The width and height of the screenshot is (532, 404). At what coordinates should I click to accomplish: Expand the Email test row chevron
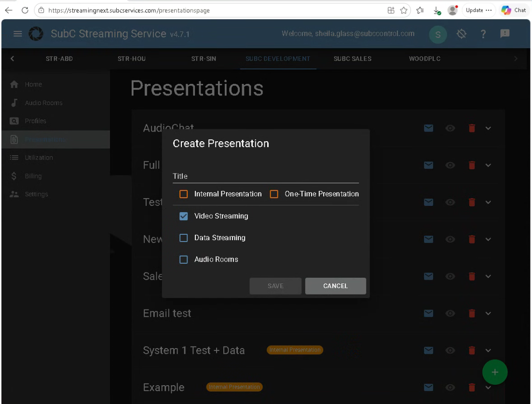[x=488, y=313]
